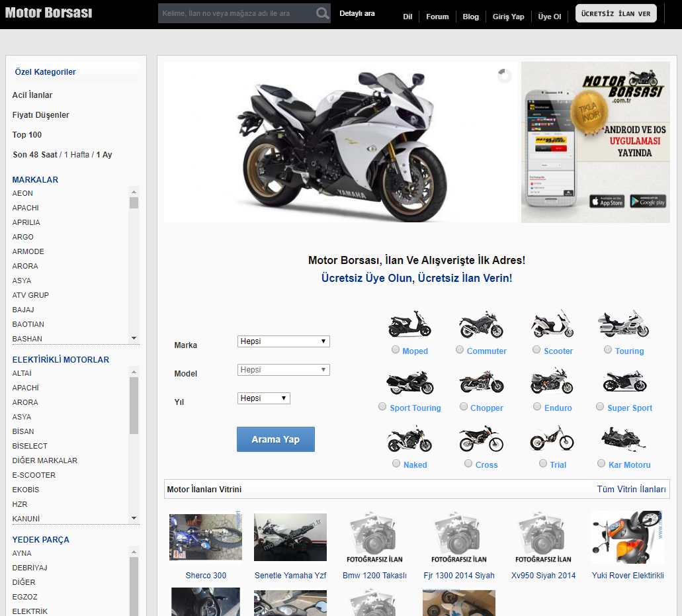This screenshot has width=682, height=616.
Task: Open Fjr 1300 2014 Siyah placeholder photo
Action: (459, 538)
